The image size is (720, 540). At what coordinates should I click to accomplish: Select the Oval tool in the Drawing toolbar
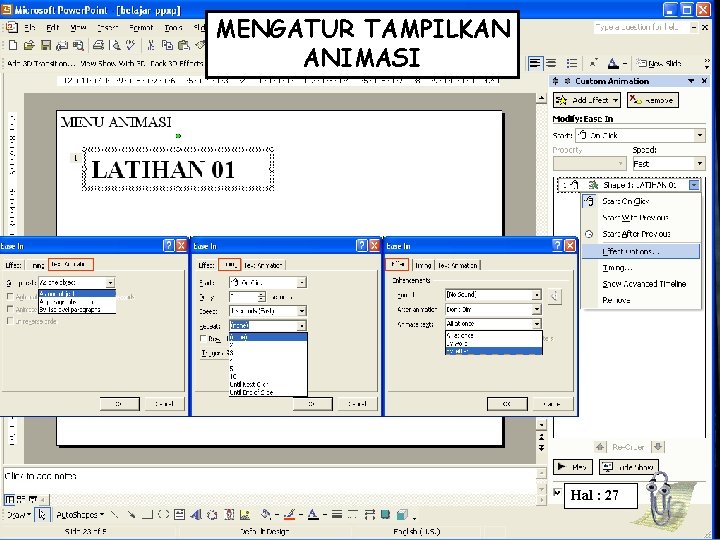click(x=163, y=515)
